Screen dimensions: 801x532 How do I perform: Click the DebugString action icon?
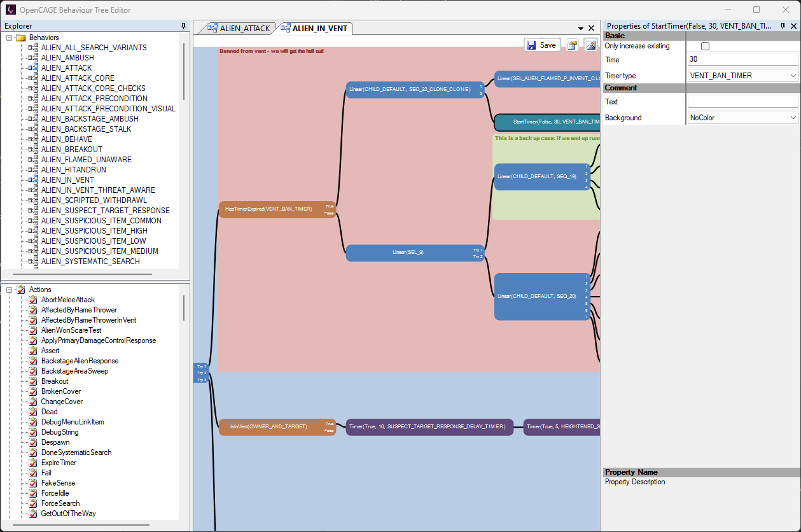34,432
